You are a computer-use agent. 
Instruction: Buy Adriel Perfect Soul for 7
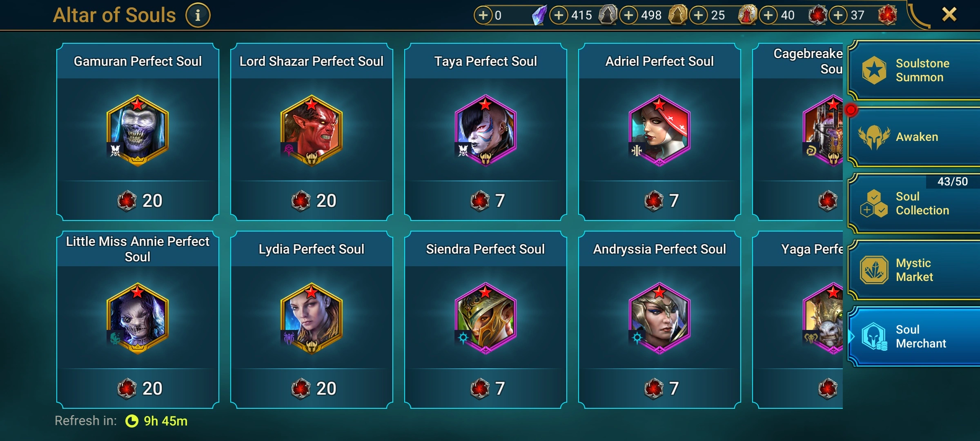[x=660, y=200]
